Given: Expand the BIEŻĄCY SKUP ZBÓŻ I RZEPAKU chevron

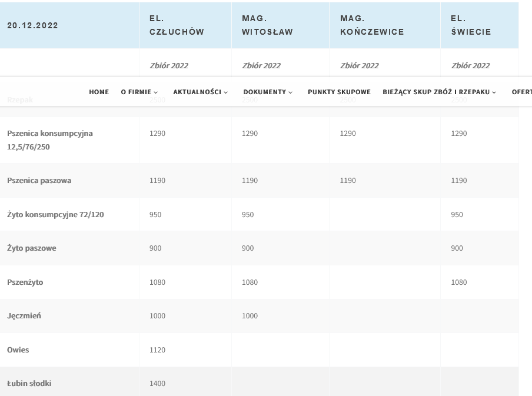Looking at the screenshot, I should (494, 92).
